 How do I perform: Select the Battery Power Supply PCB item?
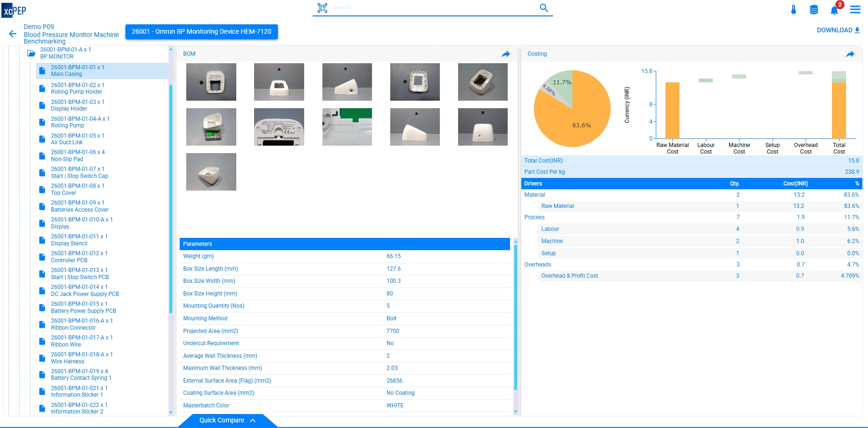tap(83, 307)
